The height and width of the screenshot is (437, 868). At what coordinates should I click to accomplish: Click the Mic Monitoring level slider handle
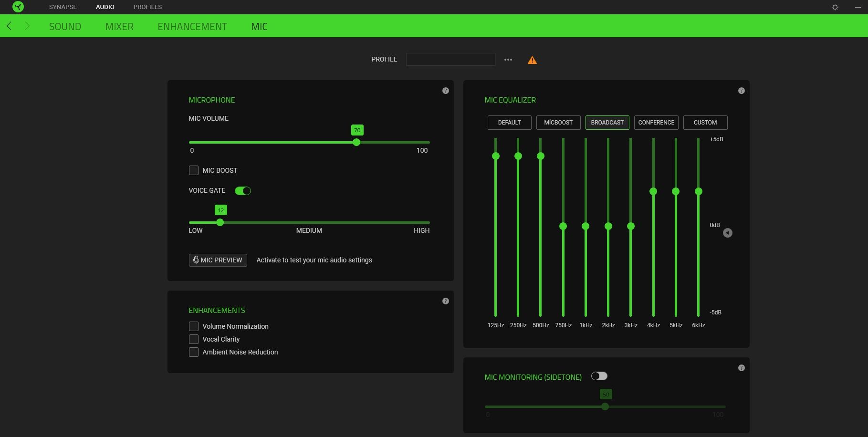click(605, 406)
